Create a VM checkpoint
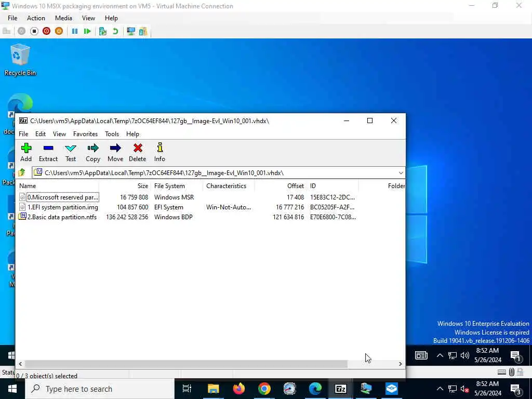The image size is (532, 399). [103, 31]
